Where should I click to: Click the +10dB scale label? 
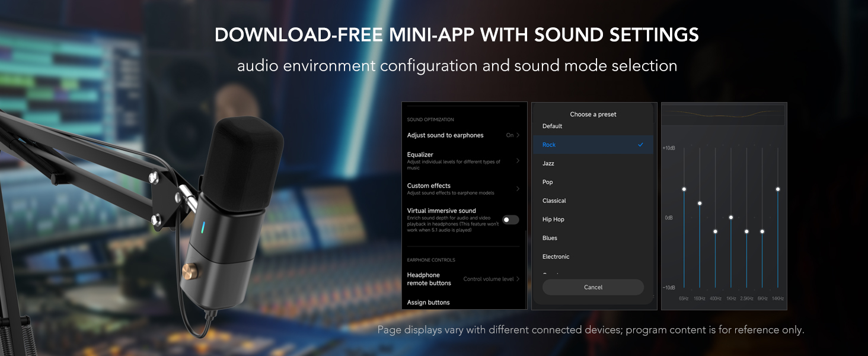[x=669, y=148]
